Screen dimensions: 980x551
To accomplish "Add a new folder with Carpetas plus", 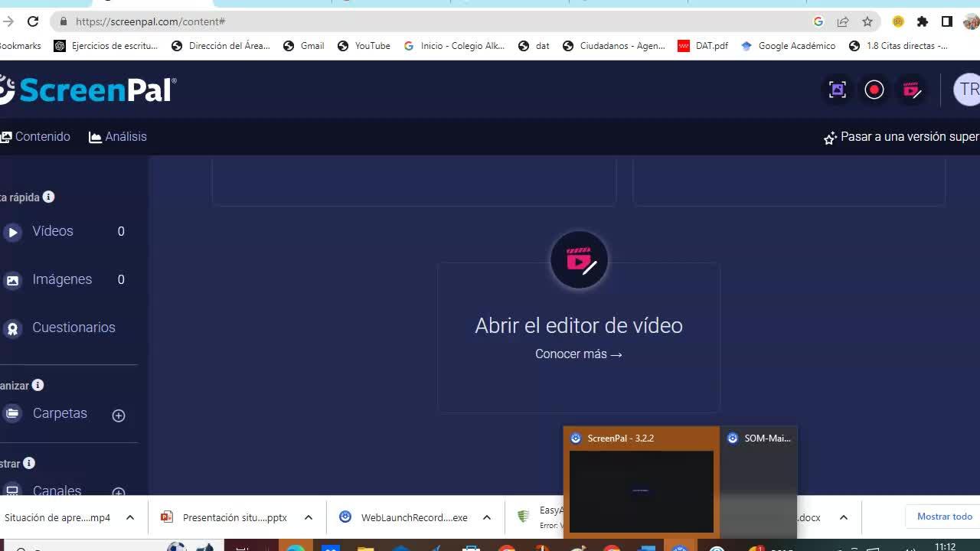I will pos(119,416).
